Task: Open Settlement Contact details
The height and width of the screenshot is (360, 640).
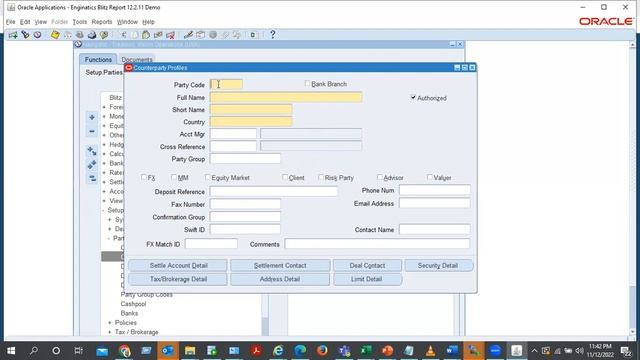Action: point(280,265)
